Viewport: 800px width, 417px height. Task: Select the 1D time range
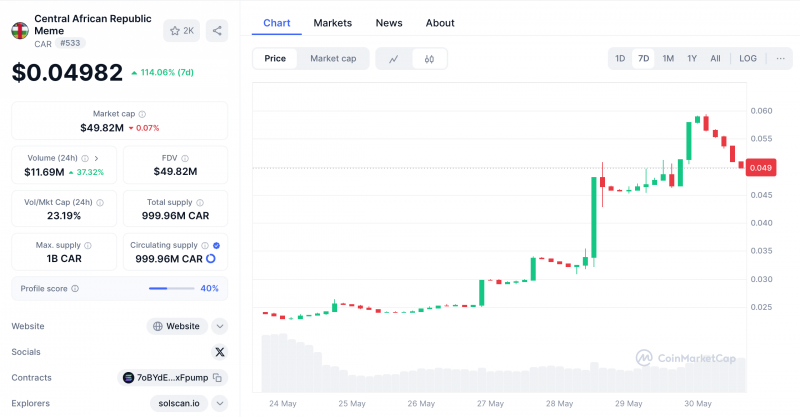(x=620, y=58)
